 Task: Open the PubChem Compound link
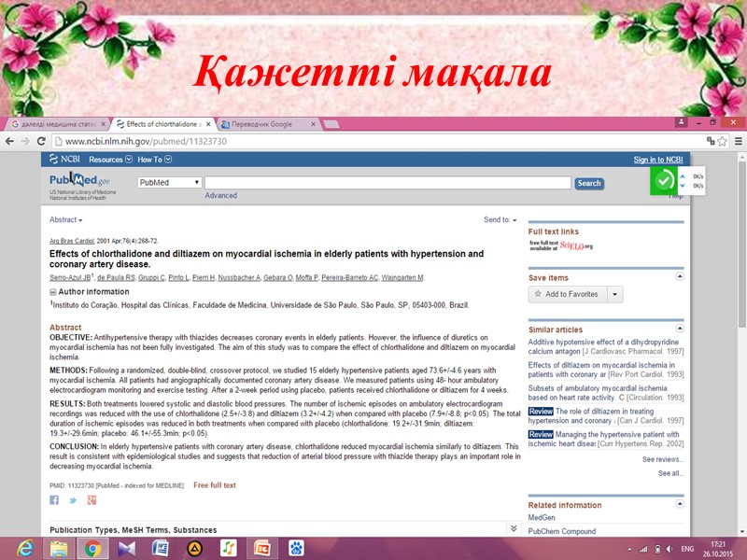click(562, 531)
